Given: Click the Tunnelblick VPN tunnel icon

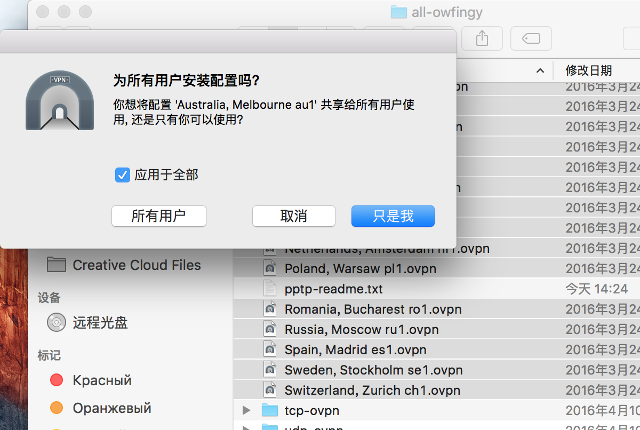Looking at the screenshot, I should (60, 100).
